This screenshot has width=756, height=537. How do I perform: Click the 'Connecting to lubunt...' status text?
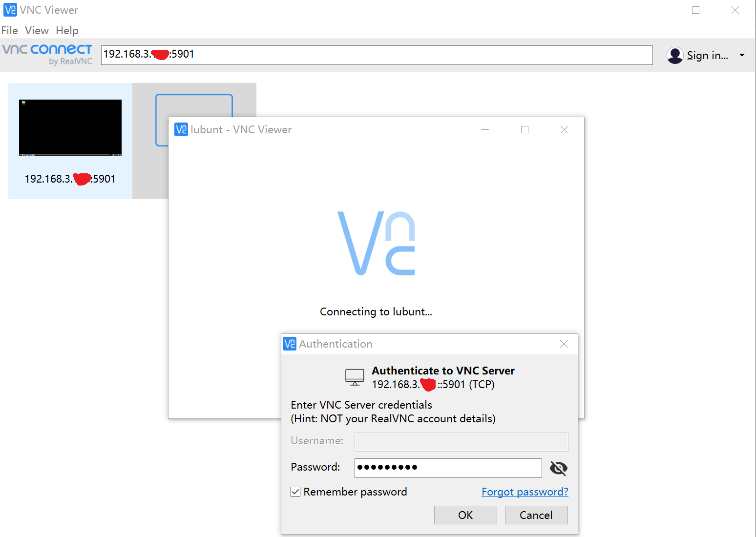click(x=376, y=311)
